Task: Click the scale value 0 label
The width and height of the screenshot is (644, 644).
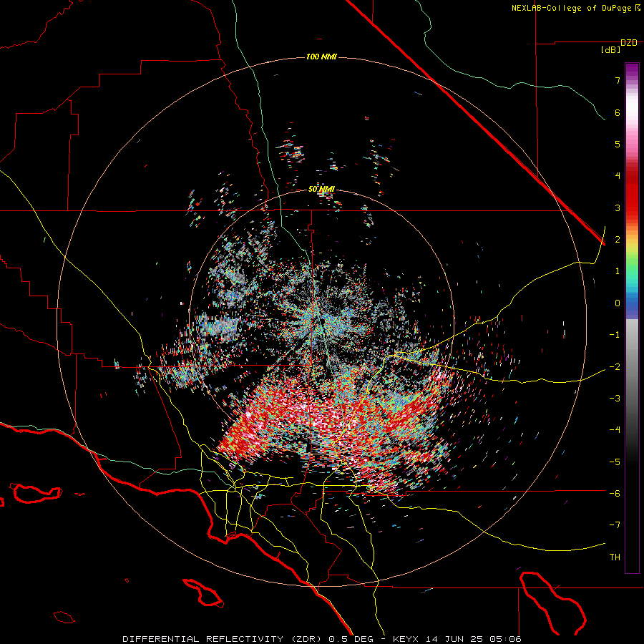Action: [x=618, y=303]
